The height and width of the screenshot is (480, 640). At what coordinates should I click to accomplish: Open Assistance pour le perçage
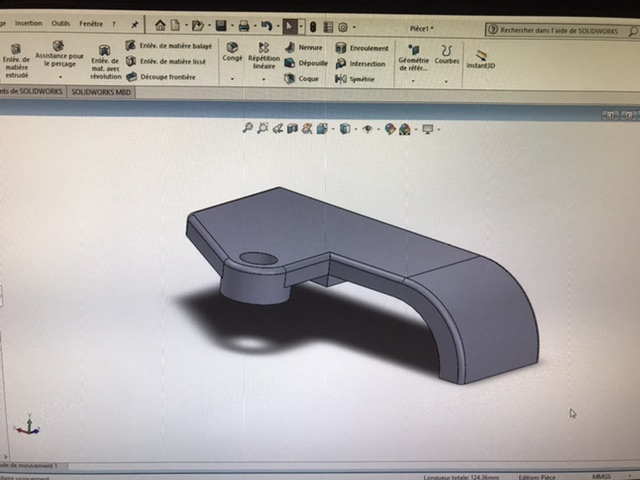pos(58,57)
